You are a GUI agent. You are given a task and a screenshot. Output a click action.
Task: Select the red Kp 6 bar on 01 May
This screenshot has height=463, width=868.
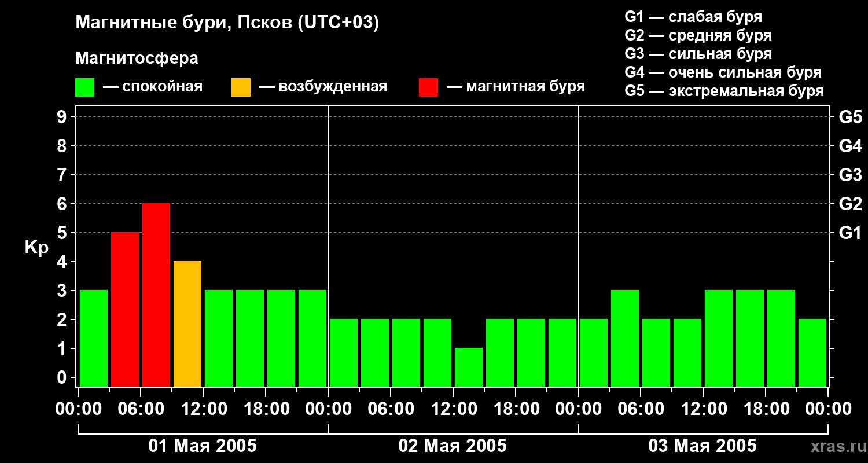click(156, 295)
